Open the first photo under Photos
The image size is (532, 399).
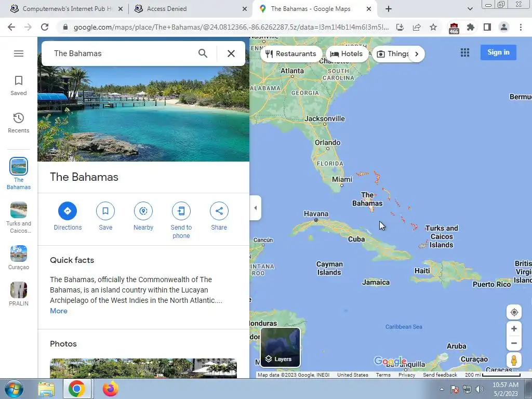coord(143,368)
